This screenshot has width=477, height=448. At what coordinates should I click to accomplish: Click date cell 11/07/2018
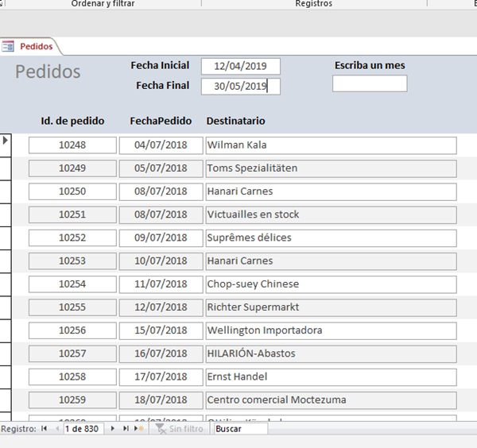161,284
